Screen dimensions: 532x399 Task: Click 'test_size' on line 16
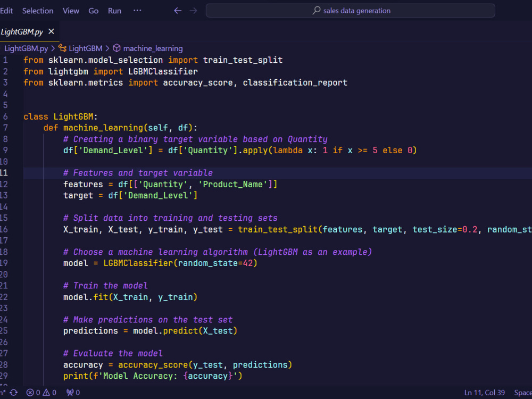pos(435,230)
